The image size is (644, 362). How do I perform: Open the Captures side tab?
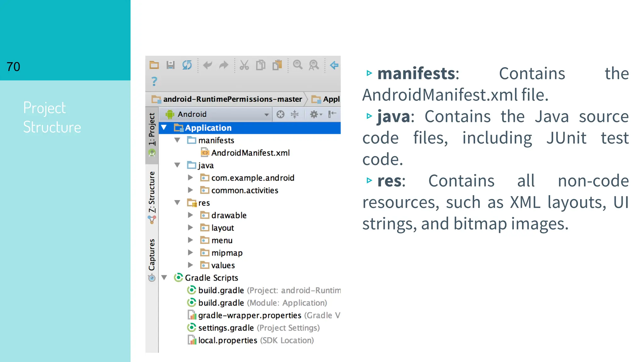(152, 260)
